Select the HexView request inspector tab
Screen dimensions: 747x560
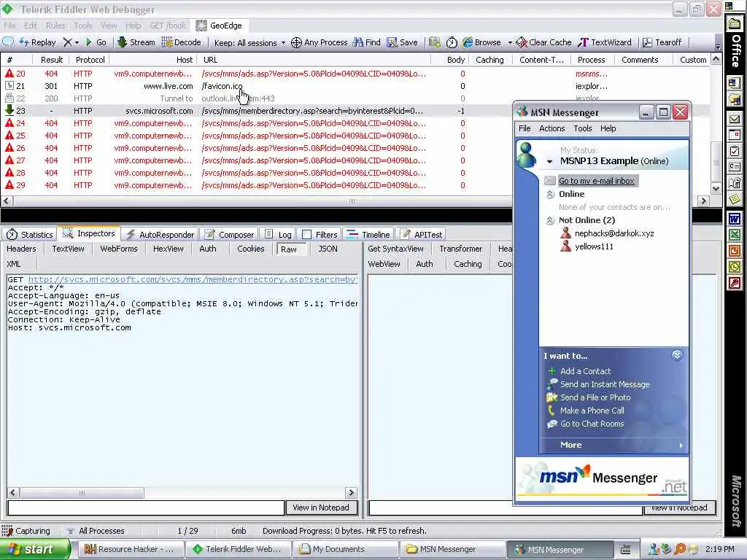(169, 249)
